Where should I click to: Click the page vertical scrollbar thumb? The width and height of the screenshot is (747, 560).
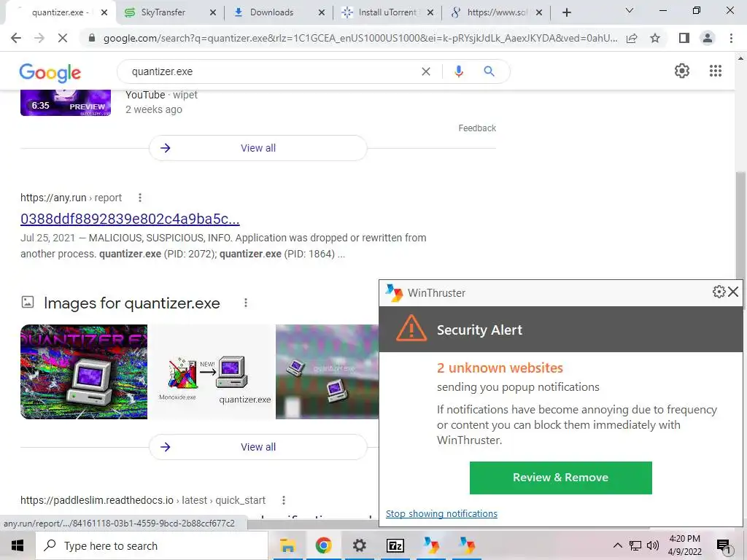740,225
